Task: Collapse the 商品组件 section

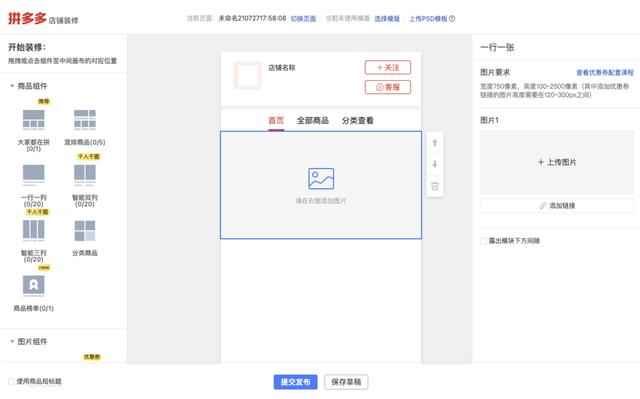Action: coord(12,86)
